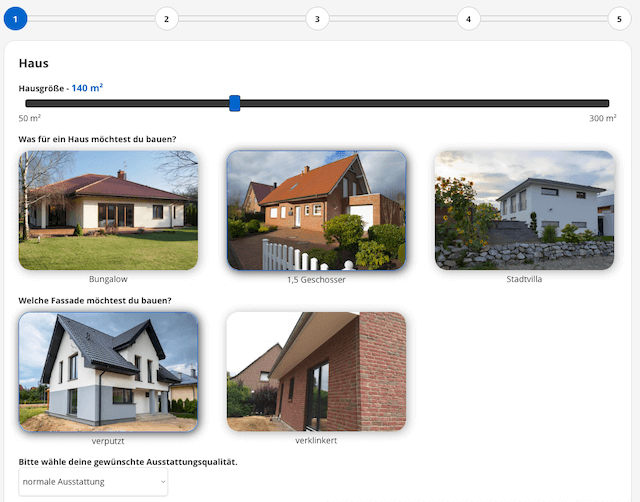Click the dropdown arrow beside normale Ausstattung
The height and width of the screenshot is (502, 640).
[x=161, y=483]
